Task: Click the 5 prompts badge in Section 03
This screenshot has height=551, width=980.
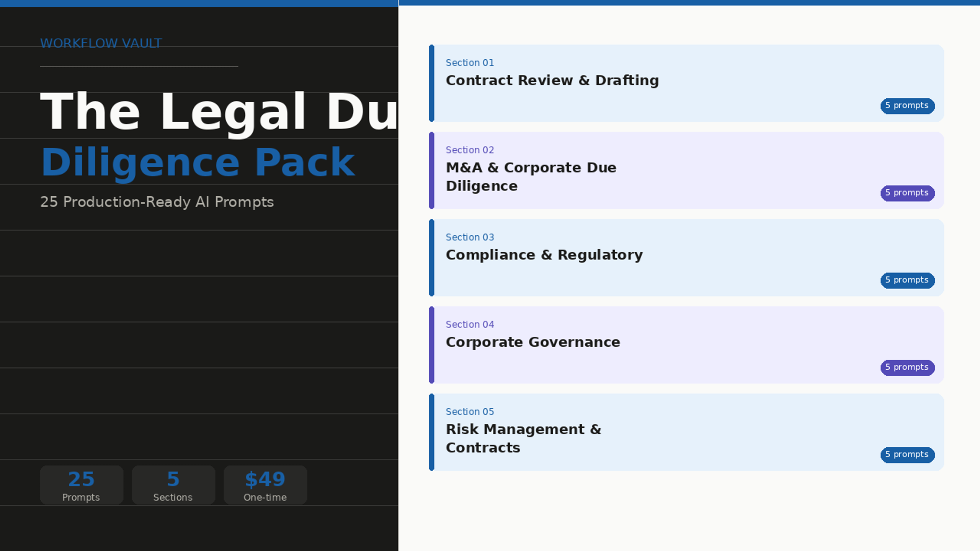Action: [x=907, y=280]
